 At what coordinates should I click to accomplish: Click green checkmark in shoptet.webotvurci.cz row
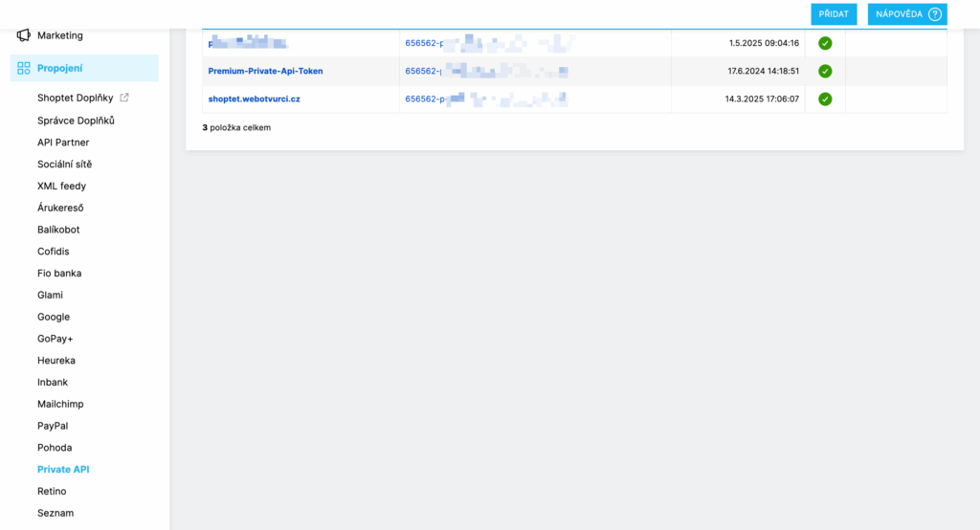click(x=825, y=99)
